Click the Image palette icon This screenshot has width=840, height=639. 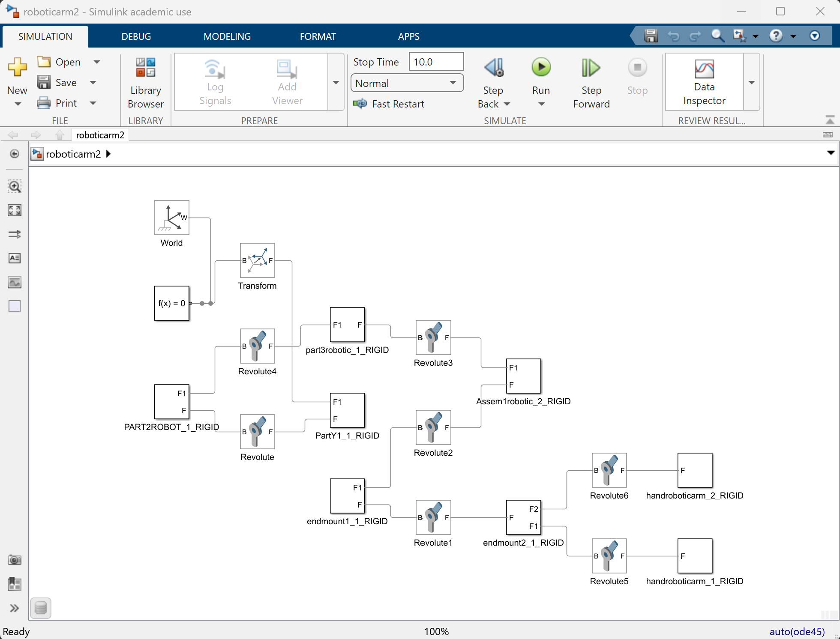pos(15,282)
